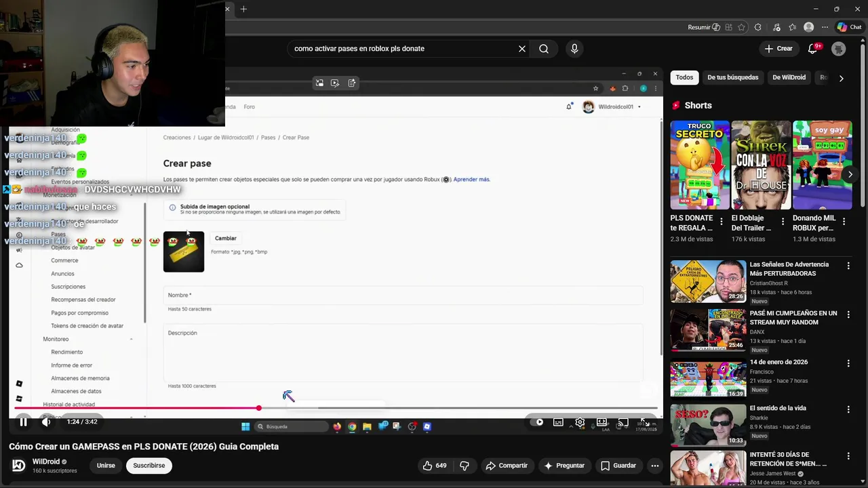
Task: Focus the YouTube search field
Action: 400,49
